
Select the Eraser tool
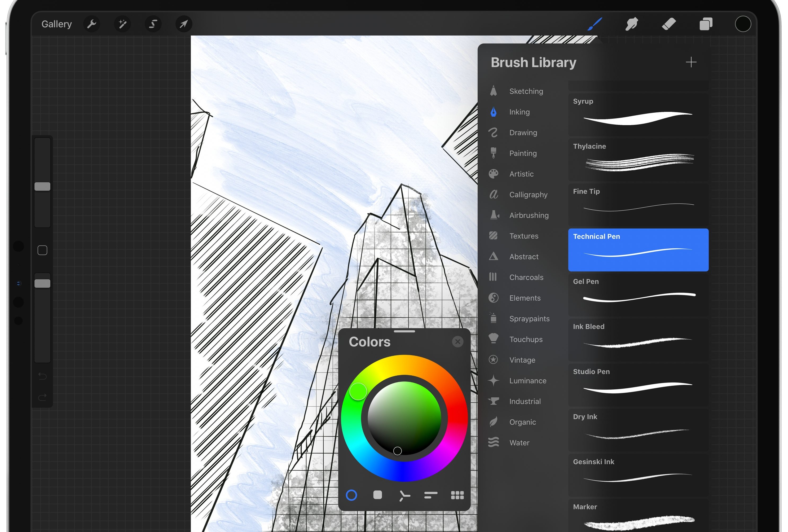click(669, 24)
